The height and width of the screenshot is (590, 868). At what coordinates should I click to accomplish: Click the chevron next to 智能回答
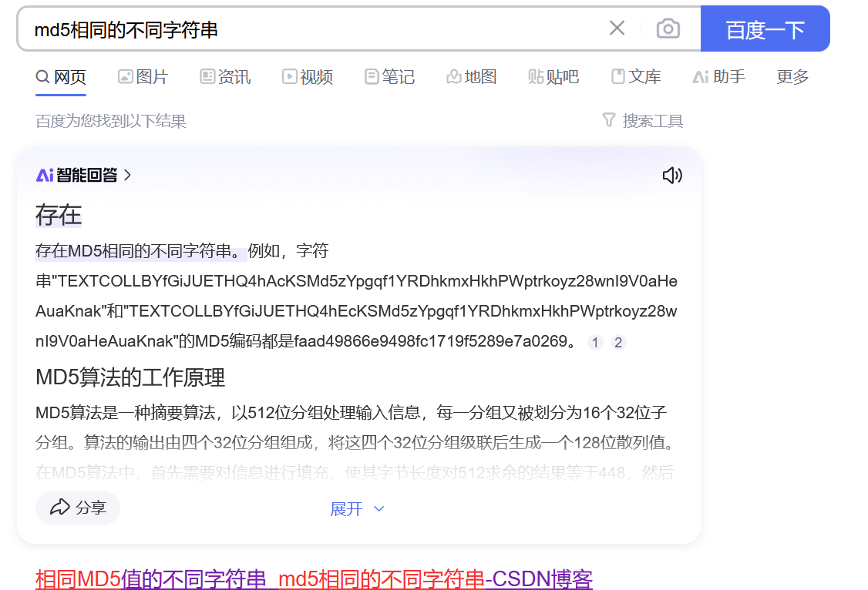pos(127,176)
